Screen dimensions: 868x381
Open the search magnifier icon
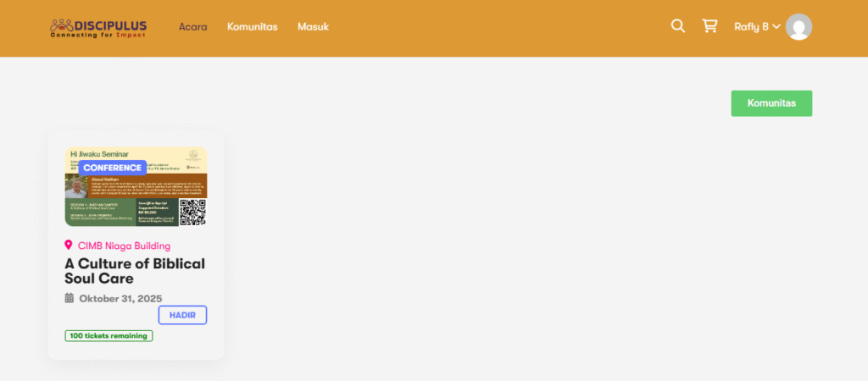pyautogui.click(x=677, y=26)
